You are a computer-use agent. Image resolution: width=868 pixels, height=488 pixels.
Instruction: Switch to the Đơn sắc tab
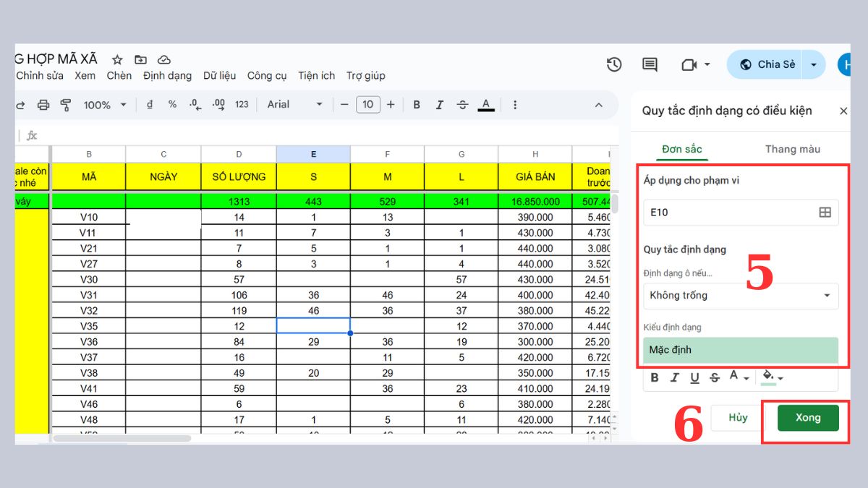(682, 149)
